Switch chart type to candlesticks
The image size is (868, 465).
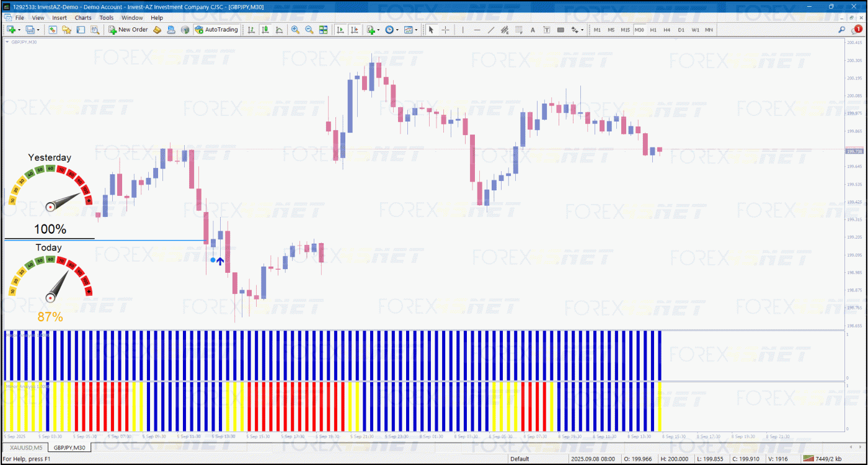tap(265, 30)
